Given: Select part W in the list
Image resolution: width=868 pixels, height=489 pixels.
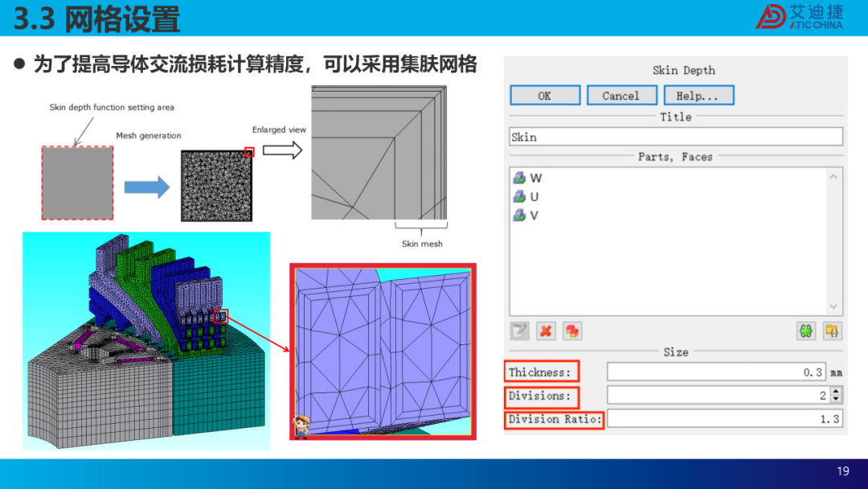Looking at the screenshot, I should tap(535, 178).
